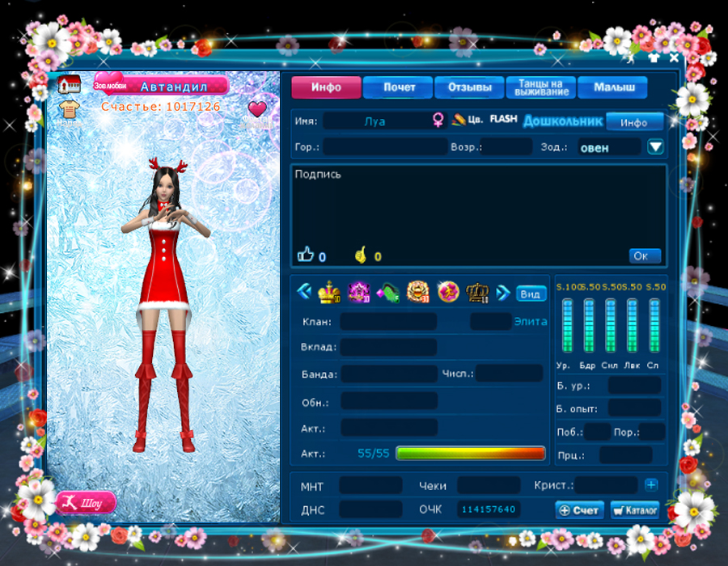Click the thumbs-up like icon
This screenshot has height=566, width=728.
[305, 256]
